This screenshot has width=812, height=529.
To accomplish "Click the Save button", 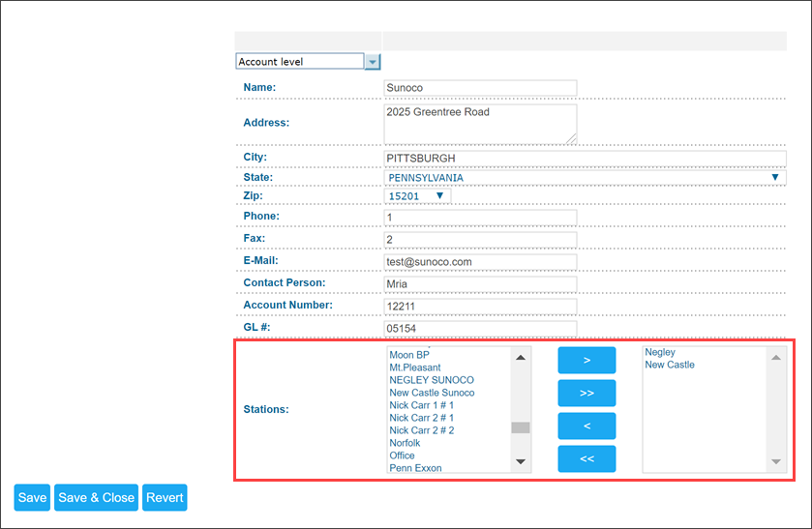I will click(32, 497).
